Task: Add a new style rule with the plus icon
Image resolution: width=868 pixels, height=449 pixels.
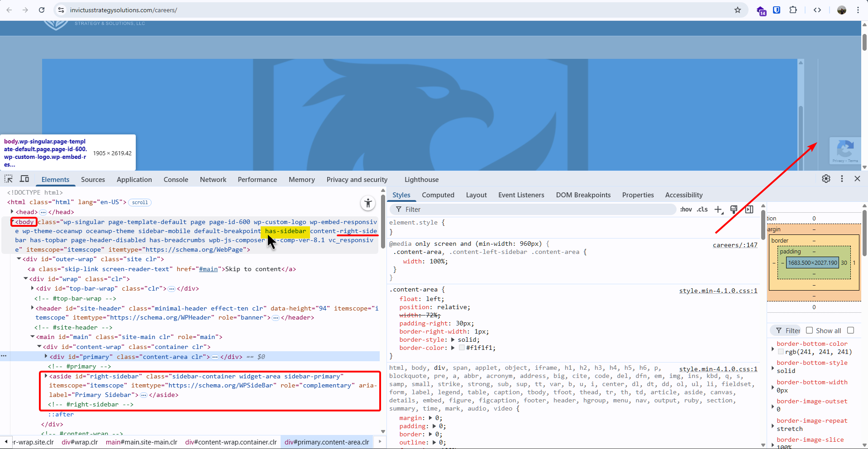Action: pyautogui.click(x=718, y=210)
